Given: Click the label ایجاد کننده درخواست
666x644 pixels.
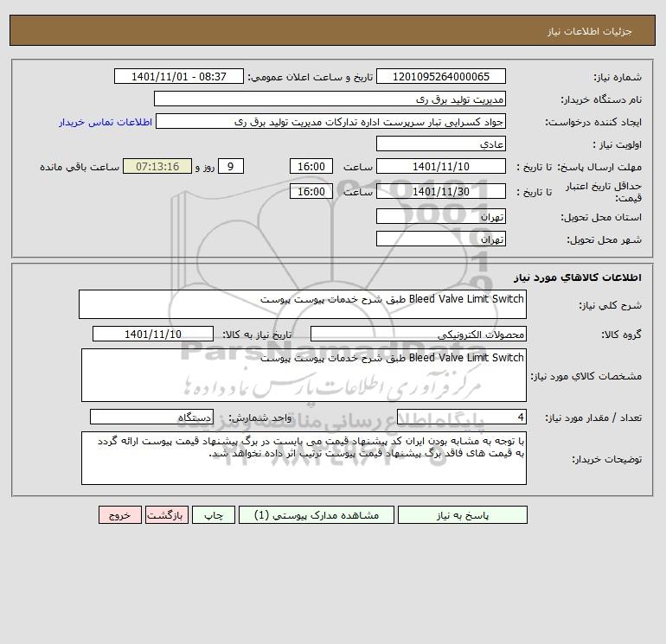Looking at the screenshot, I should [x=593, y=122].
